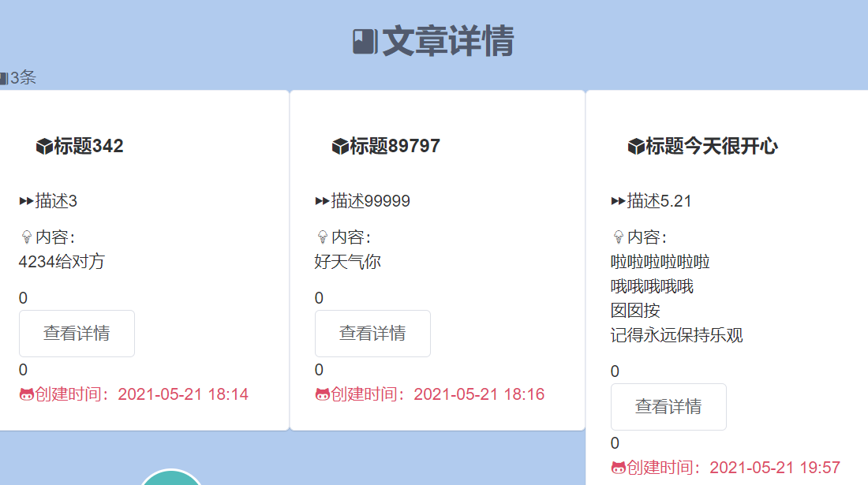
Task: Click the 内容: label in 标题今天很开心 card
Action: (x=647, y=237)
